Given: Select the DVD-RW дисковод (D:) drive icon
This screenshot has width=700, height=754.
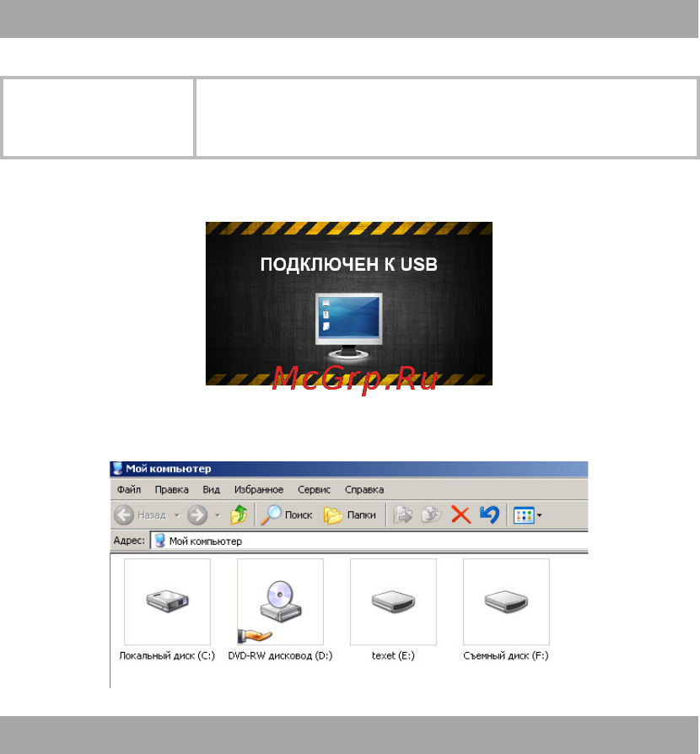Looking at the screenshot, I should (x=280, y=601).
